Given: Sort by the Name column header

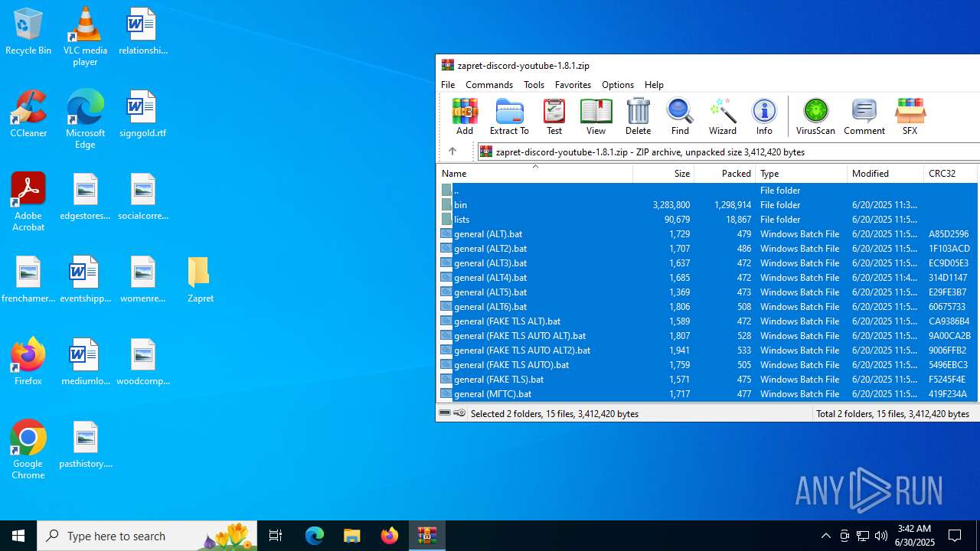Looking at the screenshot, I should coord(535,174).
